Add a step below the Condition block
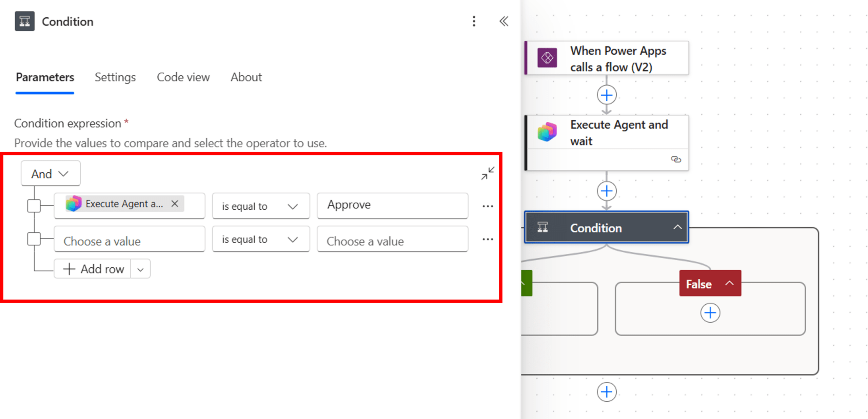The width and height of the screenshot is (868, 419). 606,392
